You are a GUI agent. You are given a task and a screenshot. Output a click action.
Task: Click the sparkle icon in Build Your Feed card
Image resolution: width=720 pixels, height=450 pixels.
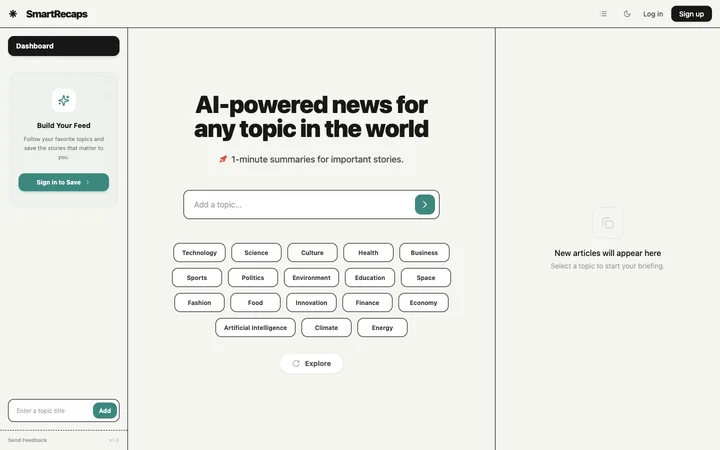click(x=64, y=100)
